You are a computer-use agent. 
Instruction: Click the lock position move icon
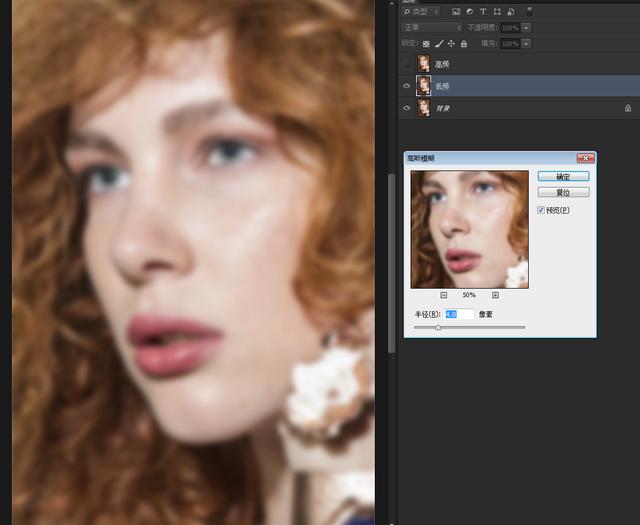pyautogui.click(x=451, y=44)
